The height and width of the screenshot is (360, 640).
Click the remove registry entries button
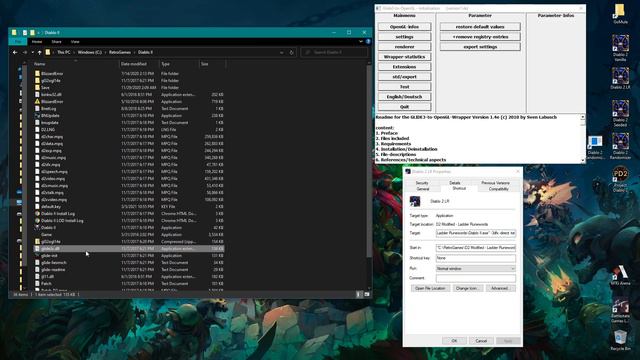coord(480,37)
